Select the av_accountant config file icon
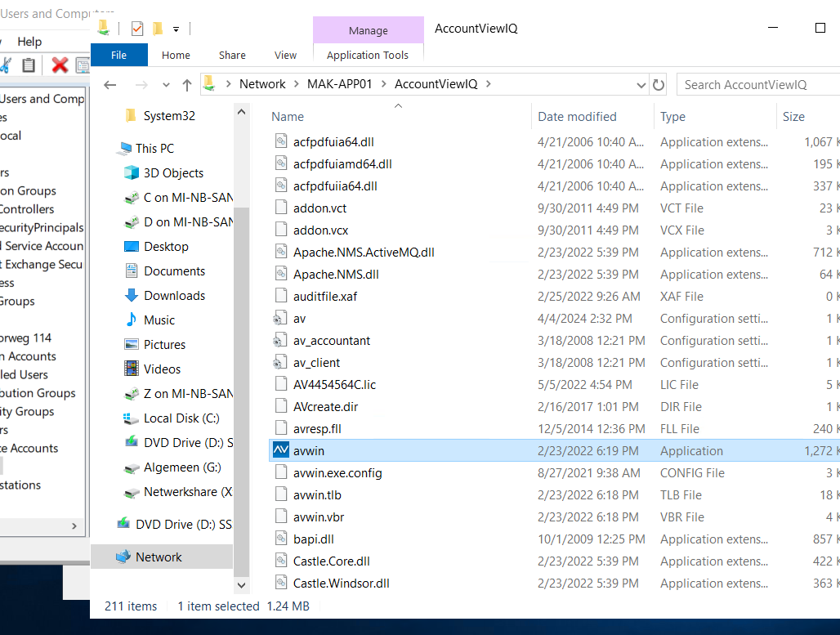Screen dimensions: 840x635 (x=279, y=340)
